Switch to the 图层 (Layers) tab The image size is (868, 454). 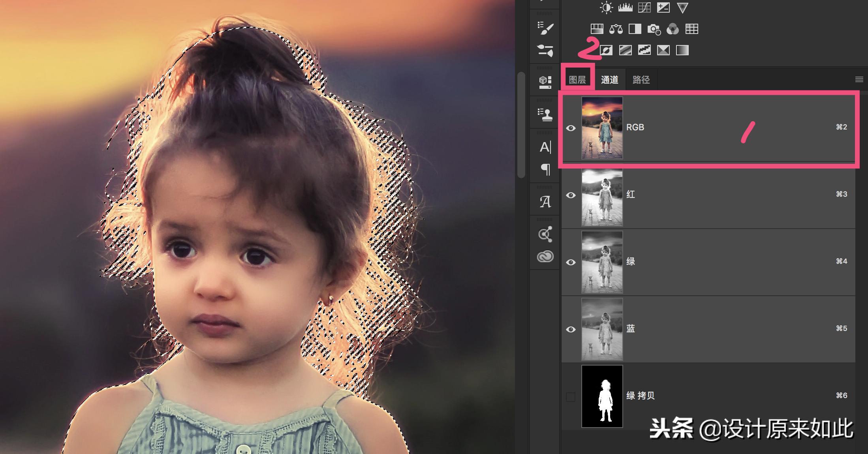(577, 80)
